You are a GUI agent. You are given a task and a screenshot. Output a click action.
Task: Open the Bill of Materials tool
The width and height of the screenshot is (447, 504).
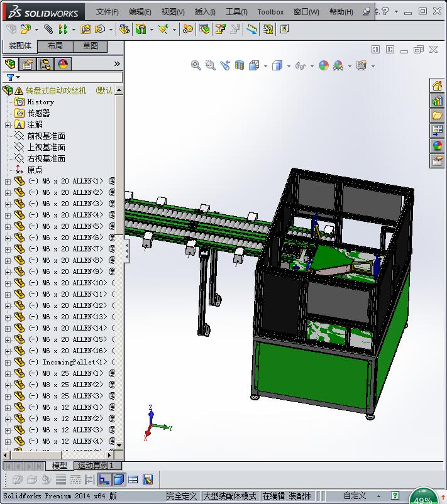point(204,30)
